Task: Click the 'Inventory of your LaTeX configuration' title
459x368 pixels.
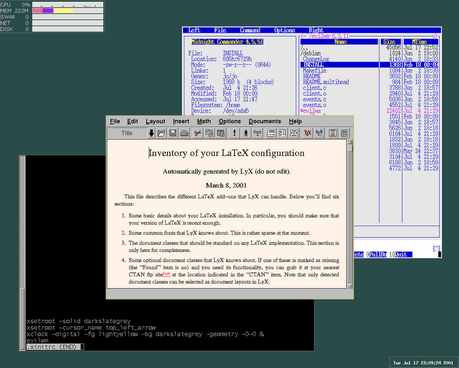Action: click(226, 153)
